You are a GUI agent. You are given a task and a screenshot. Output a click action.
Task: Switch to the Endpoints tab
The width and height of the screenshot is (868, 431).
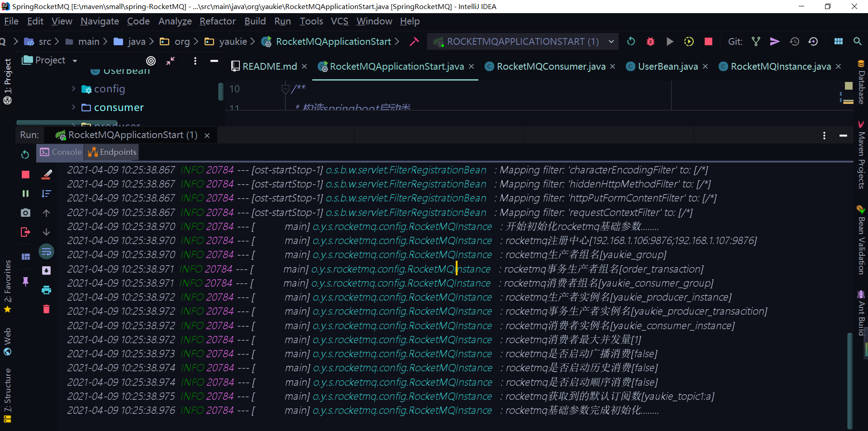(x=112, y=152)
